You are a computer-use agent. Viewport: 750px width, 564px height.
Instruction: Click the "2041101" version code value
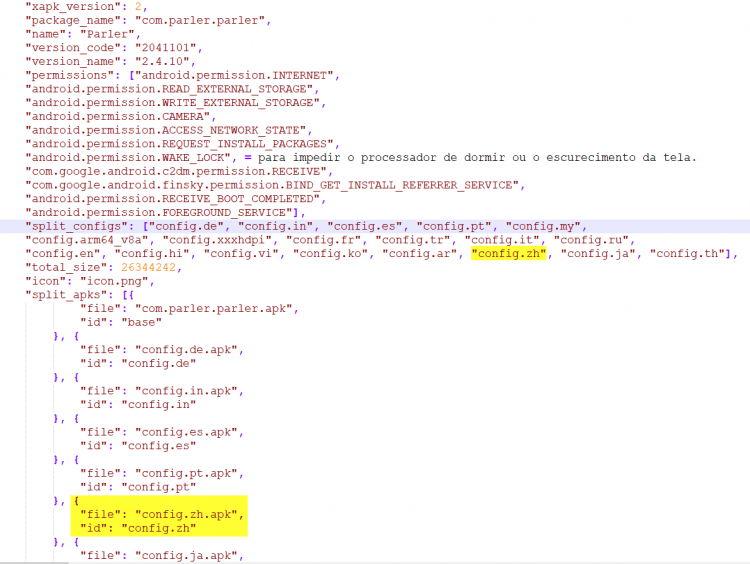(165, 48)
